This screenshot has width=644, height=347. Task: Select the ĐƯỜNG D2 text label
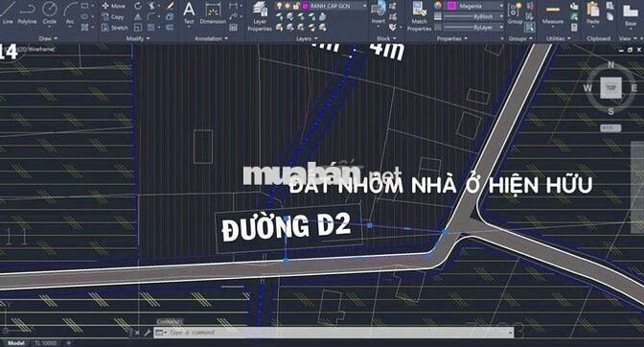(x=287, y=226)
